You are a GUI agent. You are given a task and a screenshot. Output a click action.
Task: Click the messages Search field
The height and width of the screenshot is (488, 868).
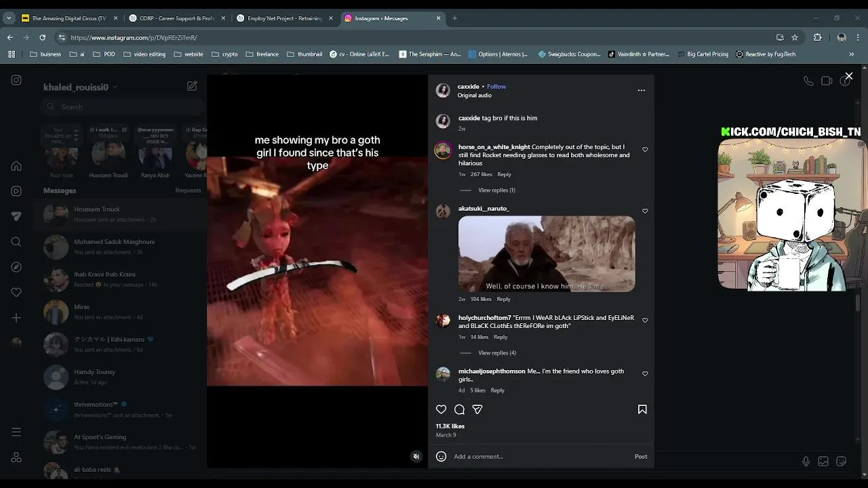pos(122,106)
